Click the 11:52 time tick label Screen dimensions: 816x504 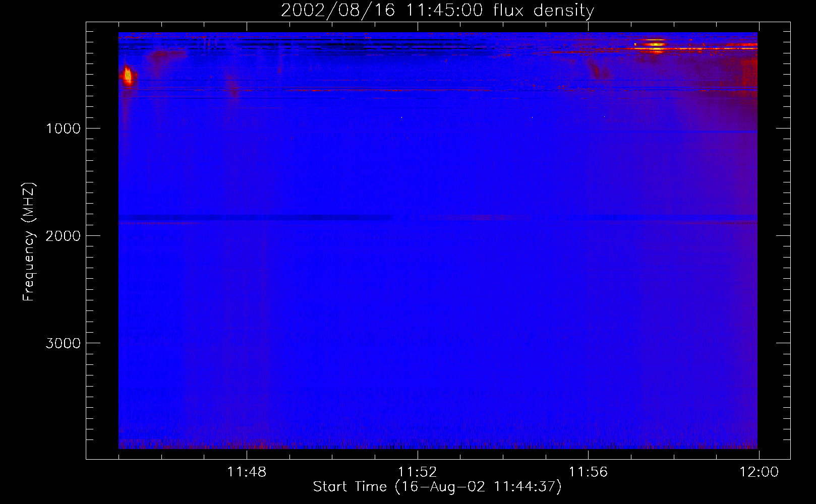click(417, 472)
